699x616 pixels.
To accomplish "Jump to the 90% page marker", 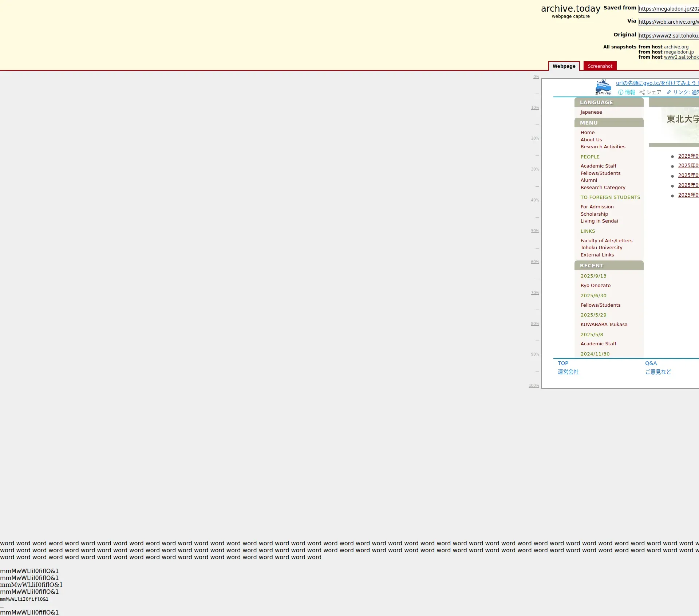I will (x=535, y=354).
